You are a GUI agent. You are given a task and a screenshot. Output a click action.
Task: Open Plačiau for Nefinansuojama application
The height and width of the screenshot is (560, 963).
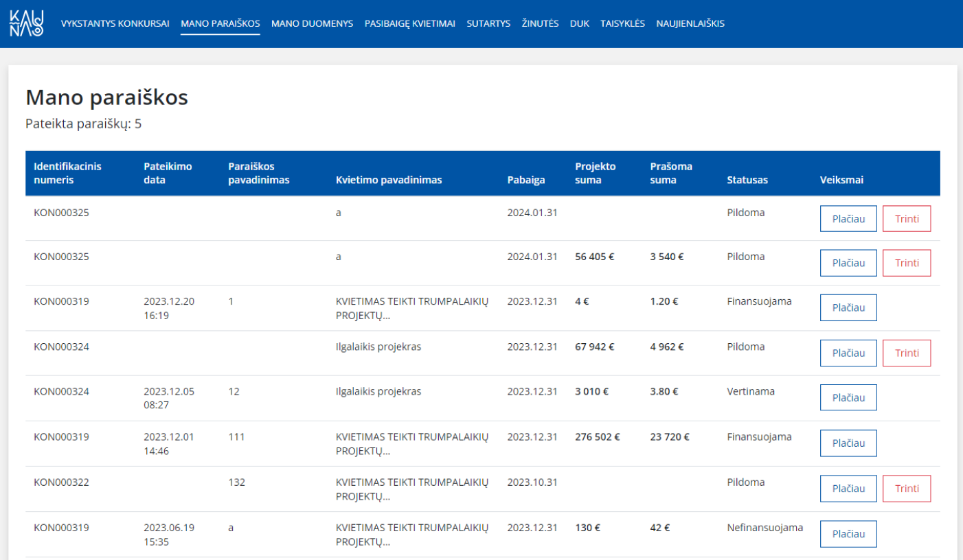pos(848,534)
